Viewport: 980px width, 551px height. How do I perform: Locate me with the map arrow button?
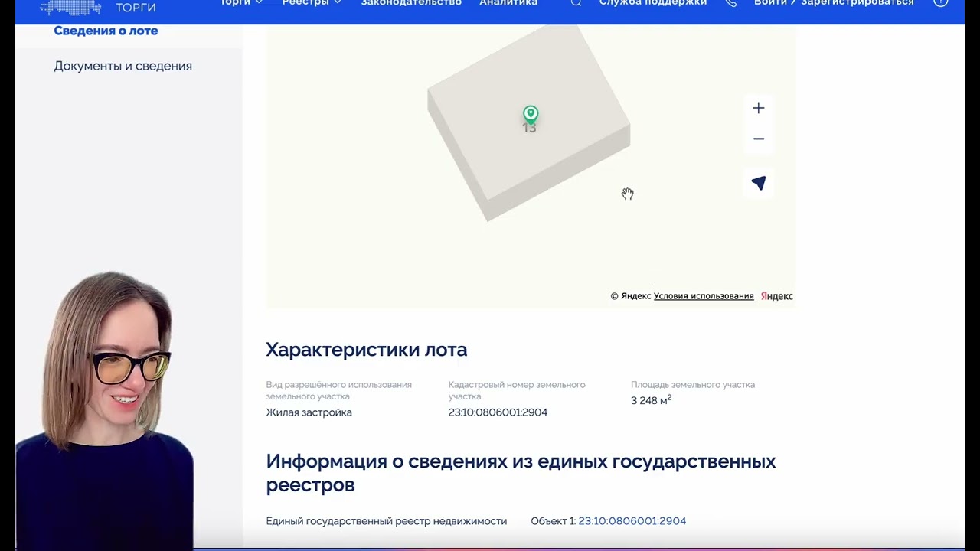point(758,183)
